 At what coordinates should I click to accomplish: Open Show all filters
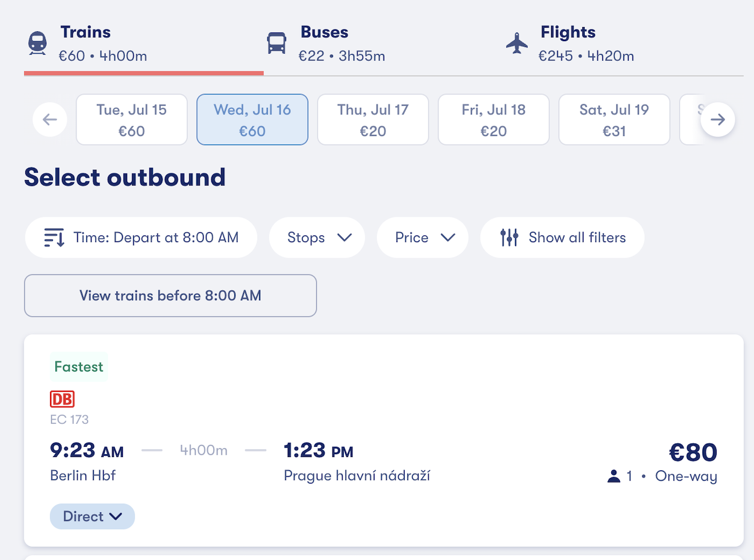(x=562, y=238)
